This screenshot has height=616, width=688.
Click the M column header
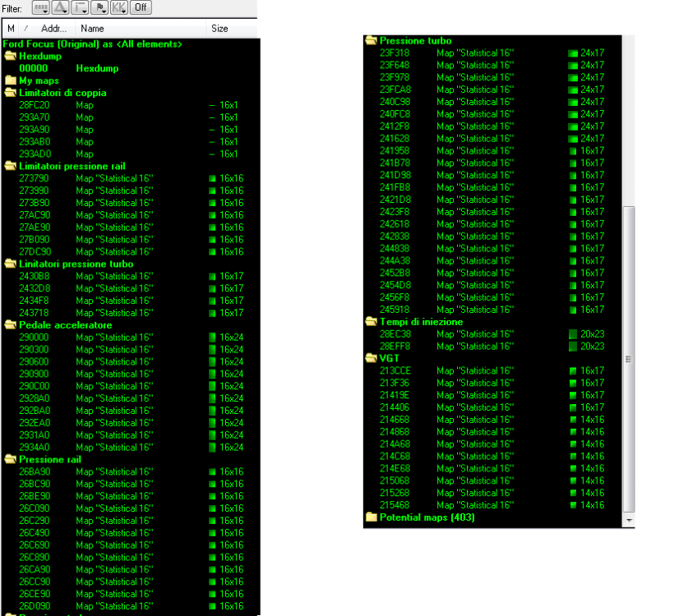(x=11, y=29)
